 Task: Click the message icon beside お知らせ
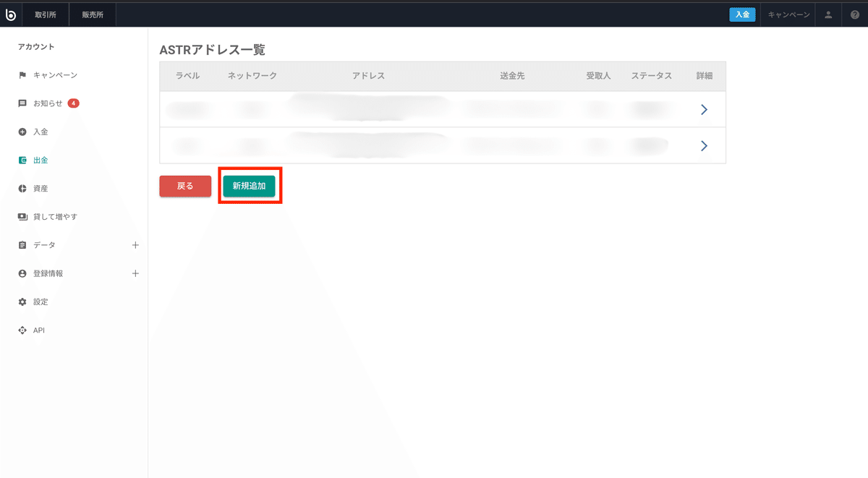22,103
